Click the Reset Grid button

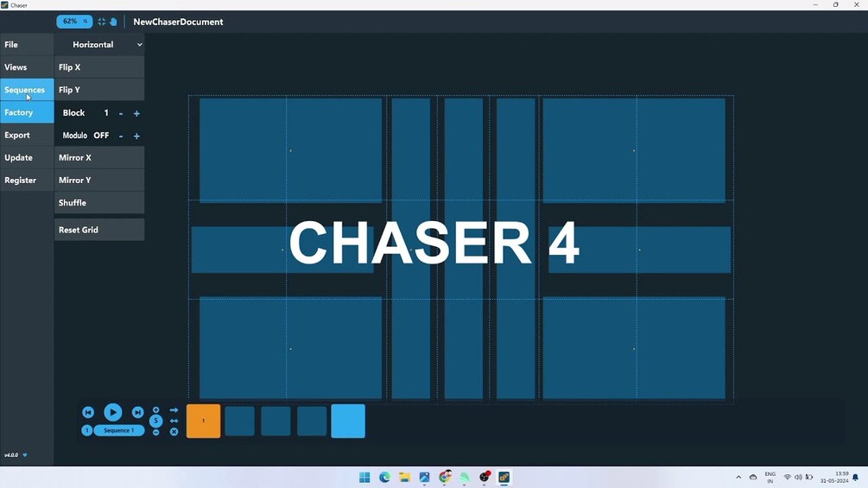(x=99, y=230)
